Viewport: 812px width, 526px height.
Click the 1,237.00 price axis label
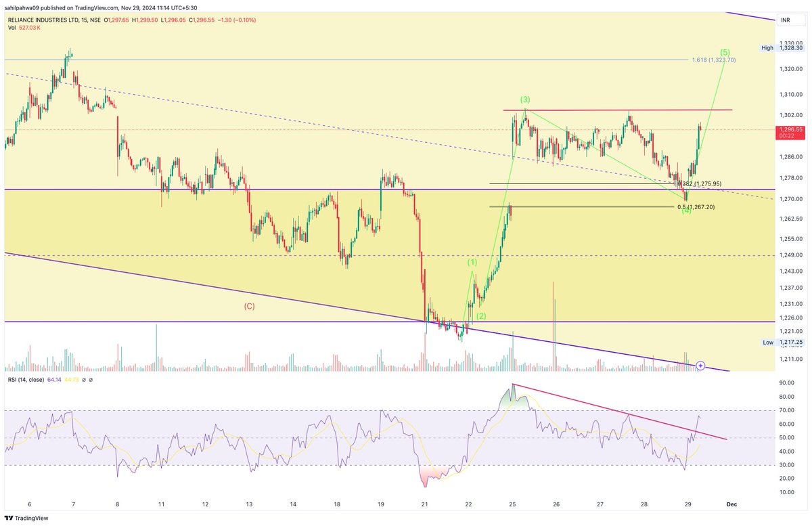(791, 288)
